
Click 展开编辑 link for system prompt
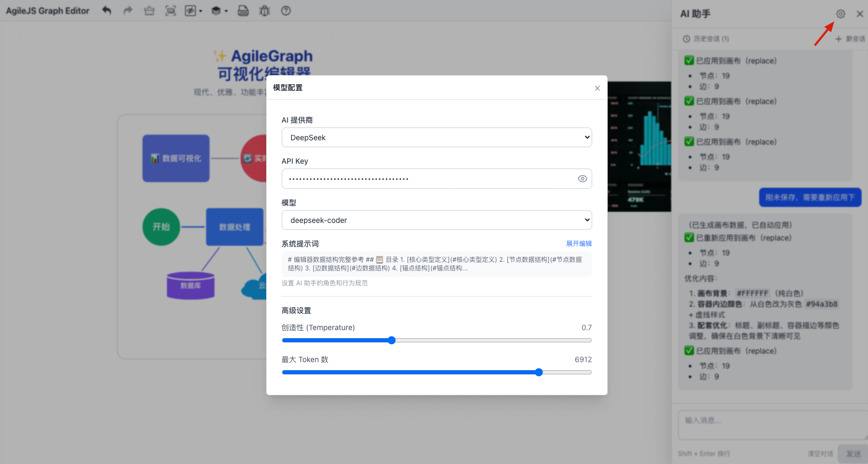579,244
